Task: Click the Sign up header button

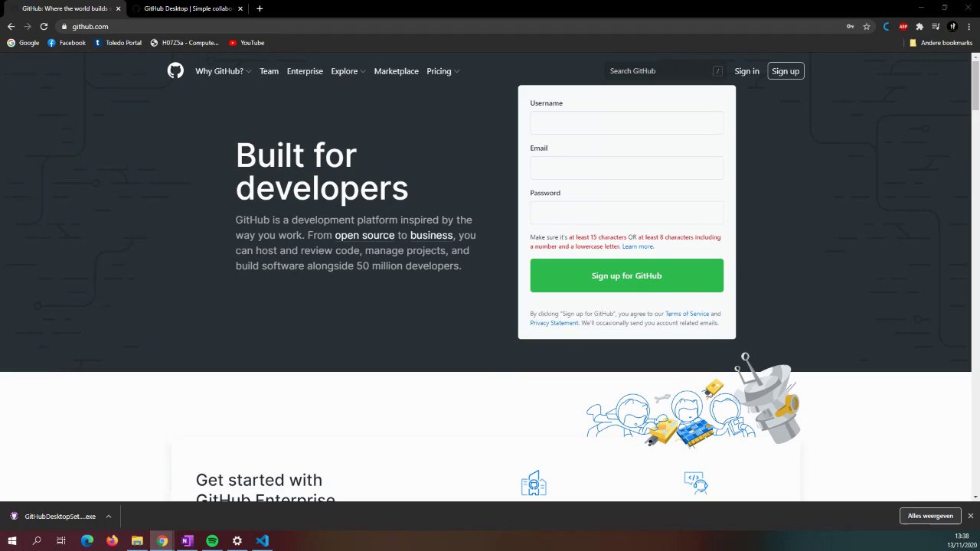Action: tap(786, 71)
